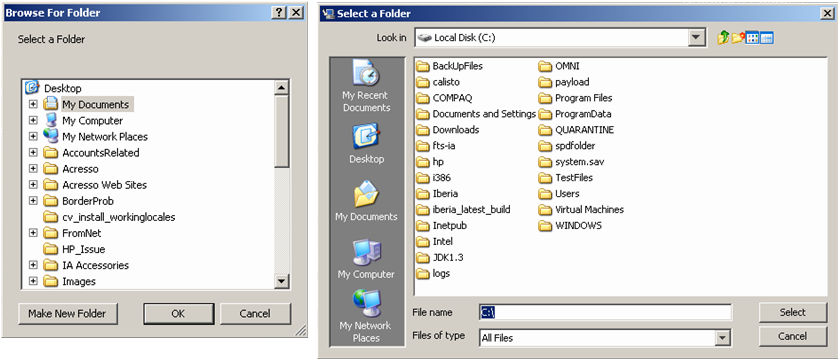Open My Computer in places sidebar
Viewport: 839px width, 360px height.
click(x=367, y=259)
